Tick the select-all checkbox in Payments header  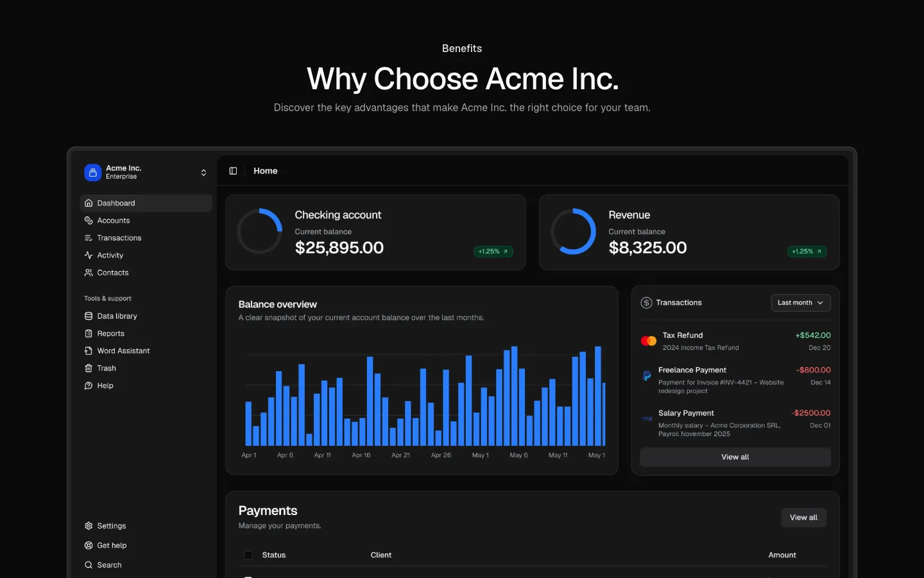(x=248, y=555)
